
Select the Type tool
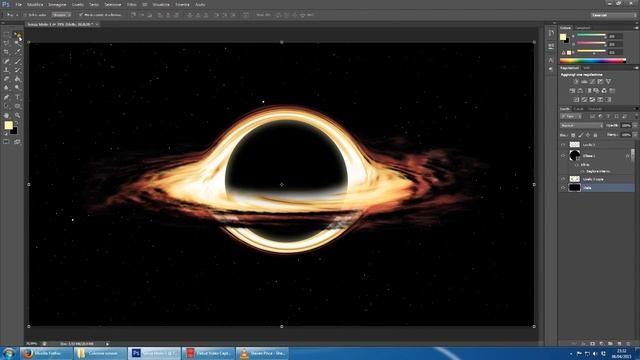tap(18, 97)
